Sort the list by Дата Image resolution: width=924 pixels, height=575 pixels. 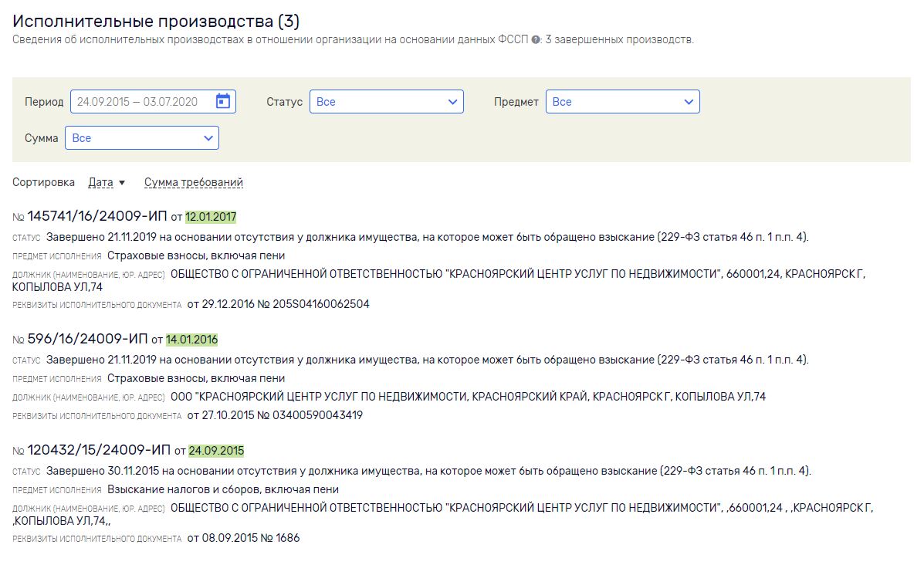(x=100, y=183)
